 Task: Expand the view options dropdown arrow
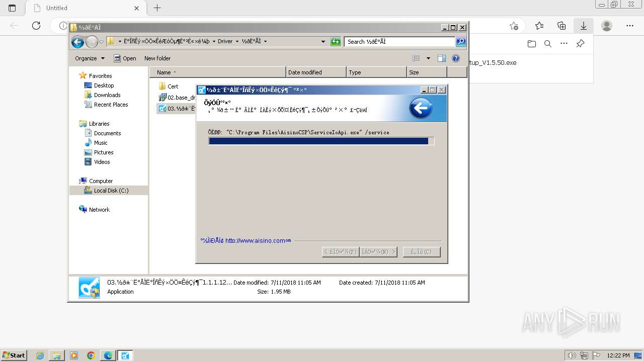coord(428,58)
